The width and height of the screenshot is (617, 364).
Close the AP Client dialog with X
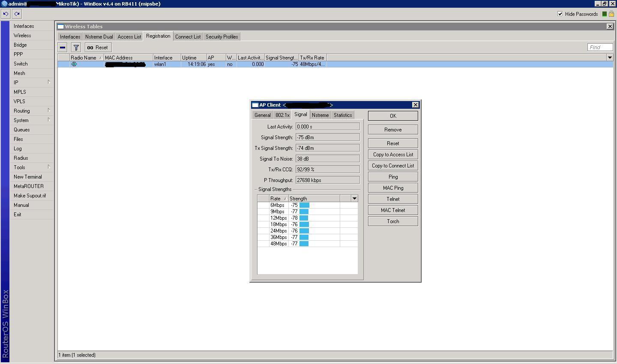[415, 105]
